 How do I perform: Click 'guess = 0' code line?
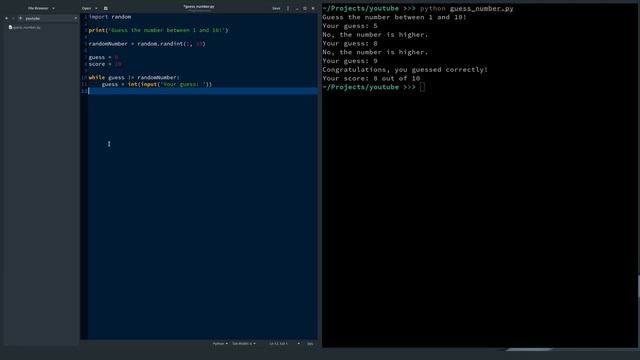(x=104, y=57)
